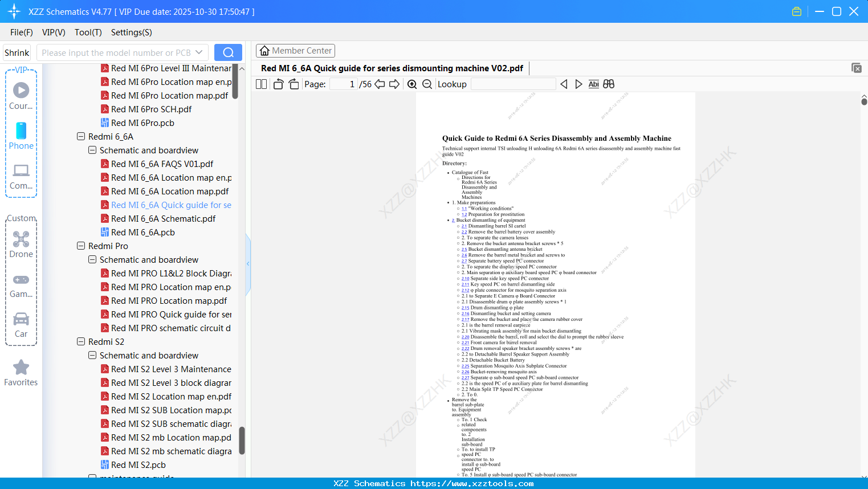Open the VIP(V) menu

pyautogui.click(x=54, y=32)
